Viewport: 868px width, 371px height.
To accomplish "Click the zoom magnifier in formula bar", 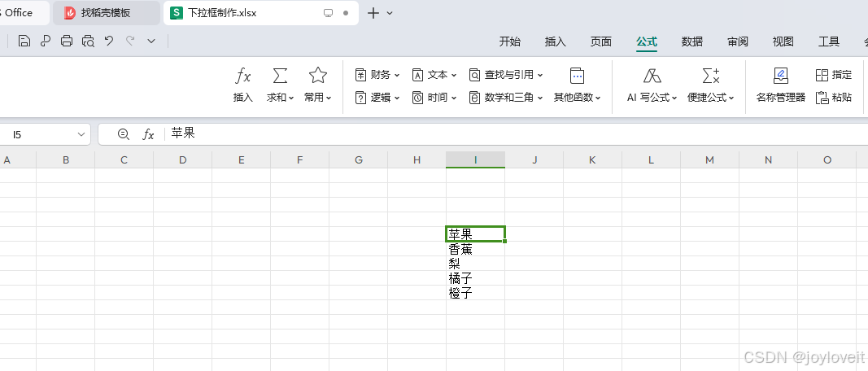I will pos(124,134).
